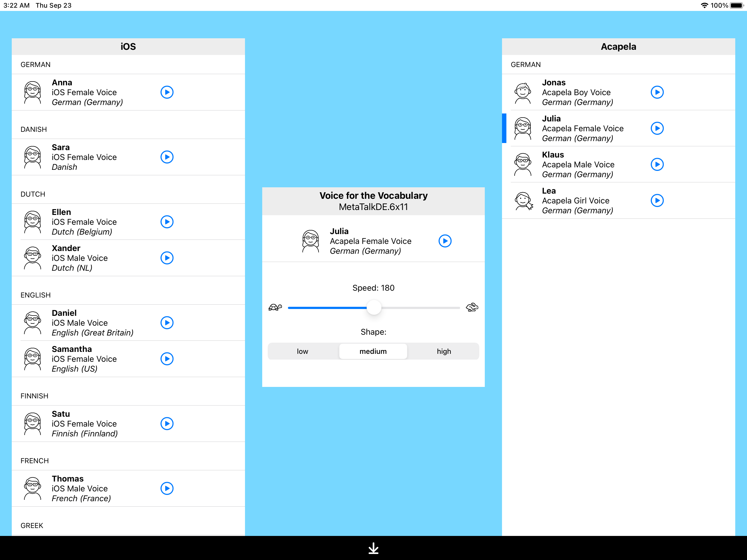Viewport: 747px width, 560px height.
Task: Select Xander iOS Male Voice
Action: point(128,258)
